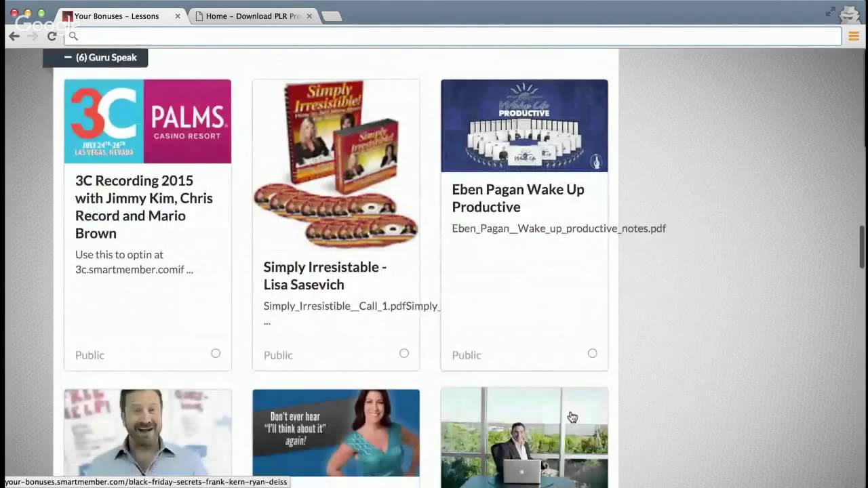Click the incognito profile icon

click(x=850, y=14)
